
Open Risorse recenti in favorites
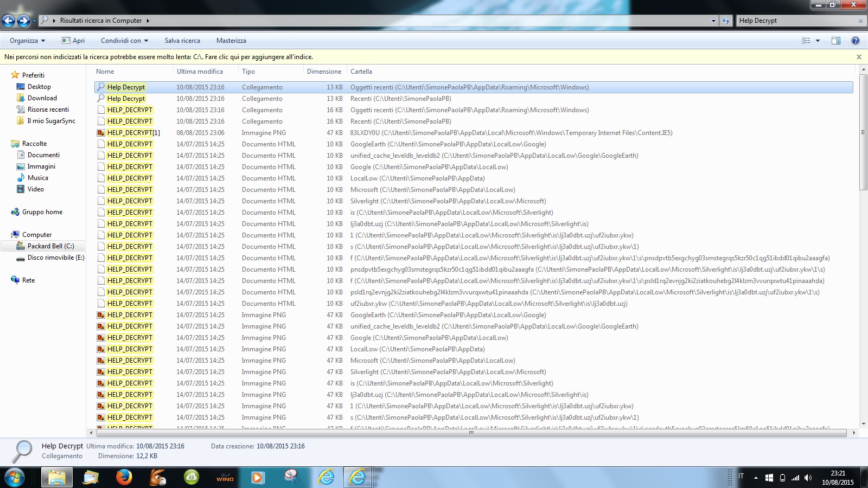click(48, 110)
